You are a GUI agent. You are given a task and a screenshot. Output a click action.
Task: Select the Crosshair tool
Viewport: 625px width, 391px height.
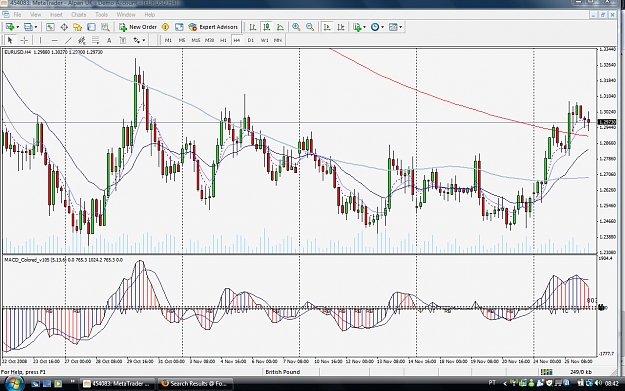point(24,40)
